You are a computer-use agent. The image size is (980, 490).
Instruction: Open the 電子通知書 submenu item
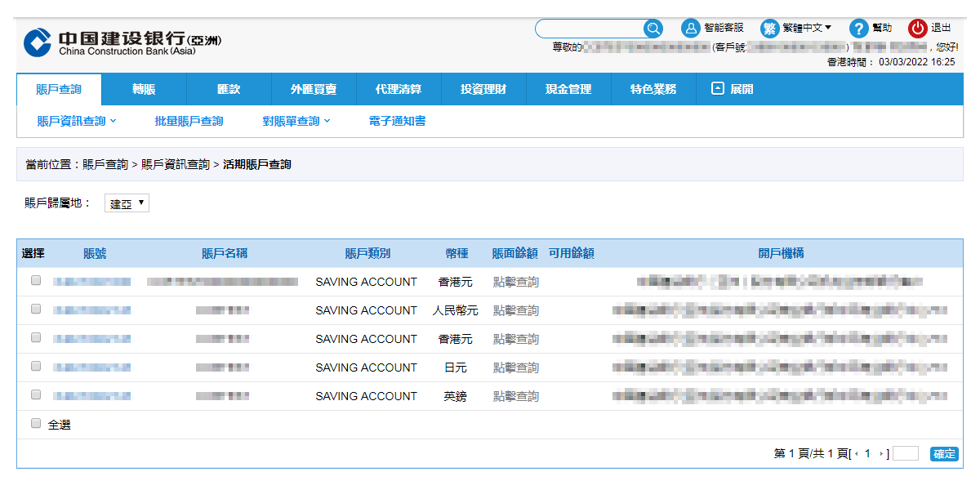pyautogui.click(x=397, y=121)
